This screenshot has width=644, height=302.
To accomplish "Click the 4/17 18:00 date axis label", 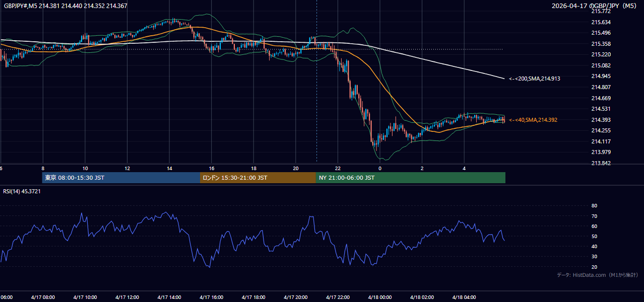I will tap(254, 297).
